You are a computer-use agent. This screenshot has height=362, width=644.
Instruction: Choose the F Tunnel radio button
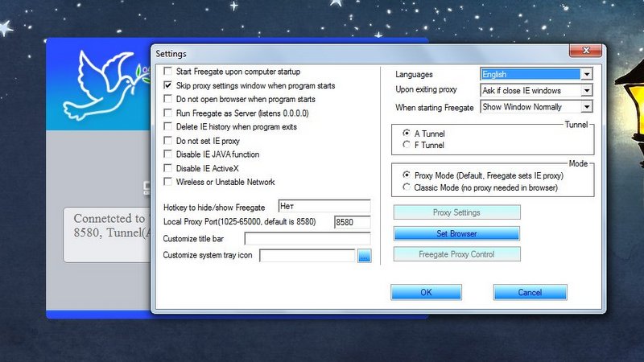click(407, 145)
